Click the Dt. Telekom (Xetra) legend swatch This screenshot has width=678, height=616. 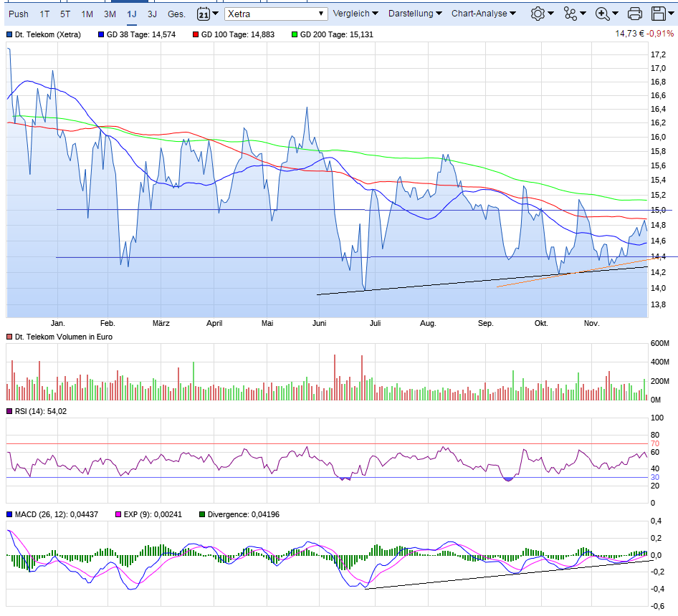point(9,34)
